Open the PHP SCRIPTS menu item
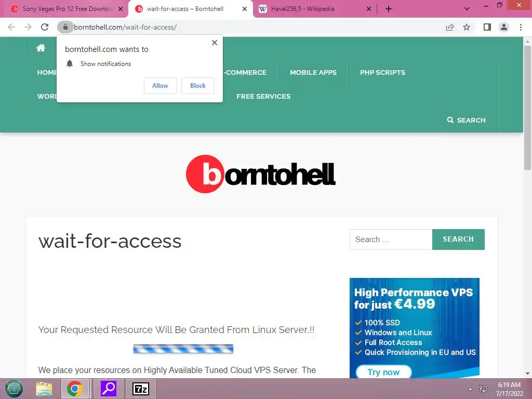This screenshot has width=532, height=399. tap(383, 72)
